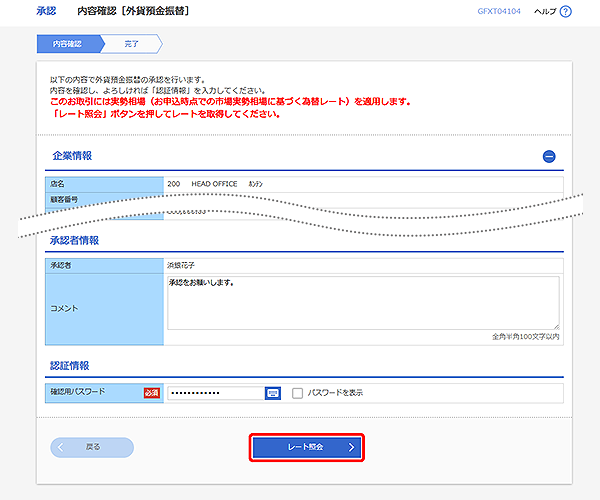Click the right arrow on レート照会 button
Screen dimensions: 600x500
click(x=351, y=447)
